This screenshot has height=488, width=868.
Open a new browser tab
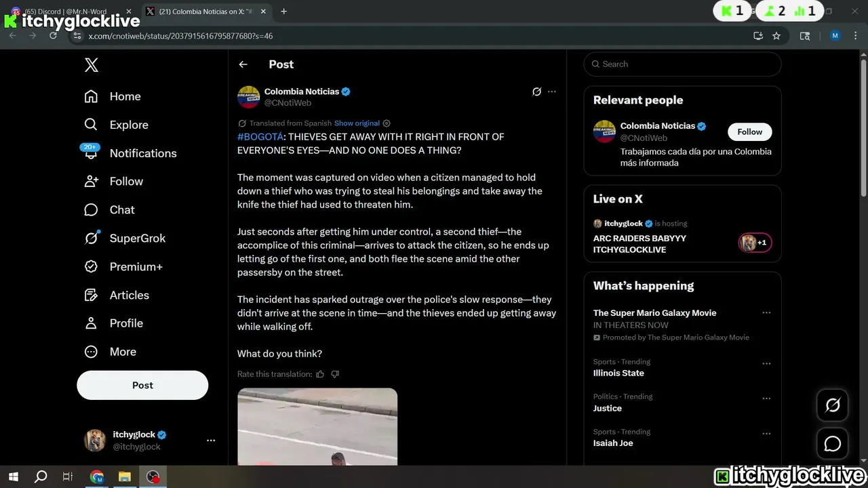point(283,12)
